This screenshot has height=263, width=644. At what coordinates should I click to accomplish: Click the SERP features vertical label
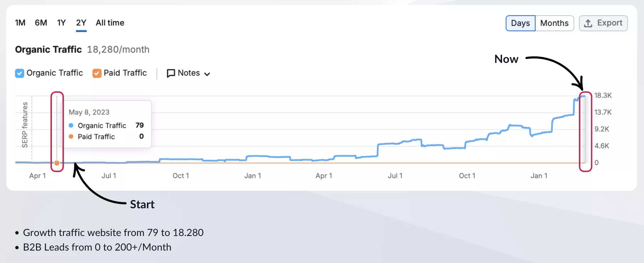[25, 125]
